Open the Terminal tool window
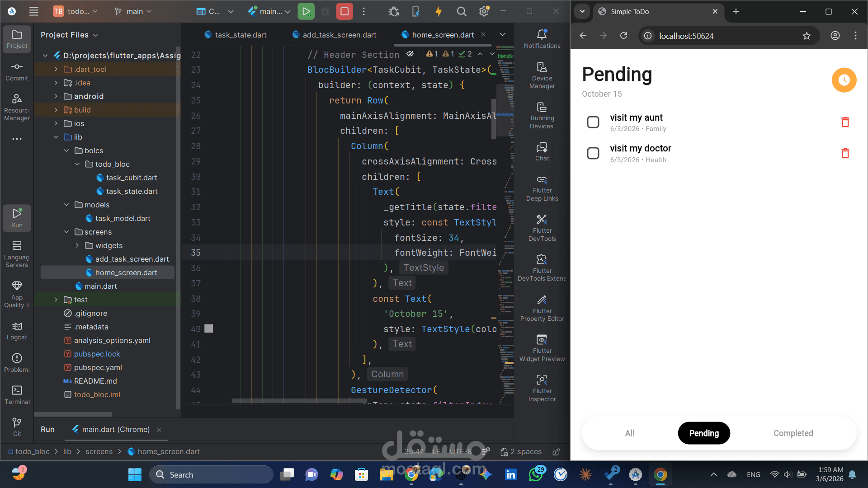Image resolution: width=868 pixels, height=488 pixels. [17, 394]
